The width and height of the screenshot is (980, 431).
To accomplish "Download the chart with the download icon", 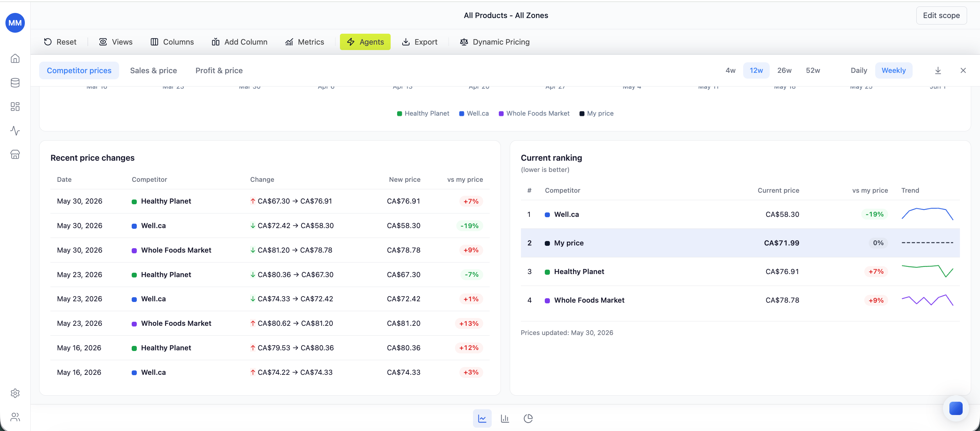I will click(x=938, y=70).
